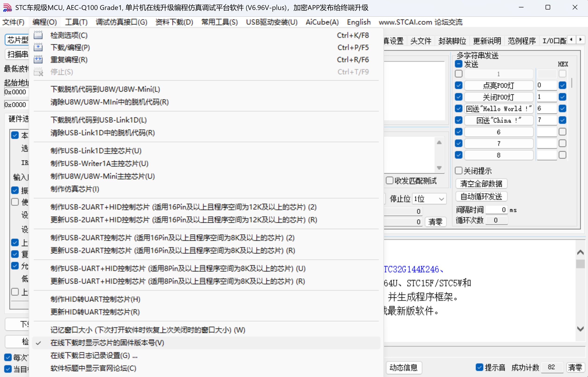Select 检测选项(C) menu entry
This screenshot has width=588, height=377.
coord(206,35)
